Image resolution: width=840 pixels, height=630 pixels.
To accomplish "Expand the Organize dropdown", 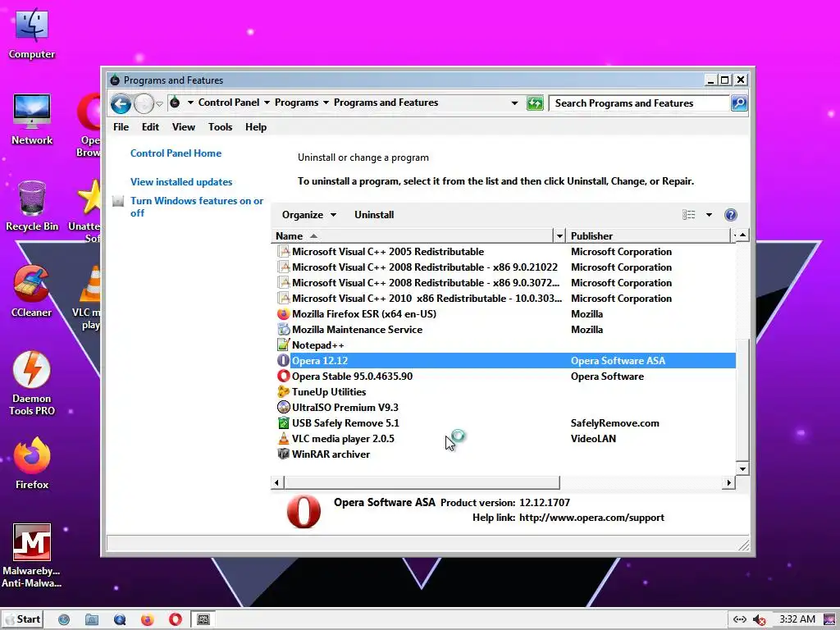I will coord(309,215).
